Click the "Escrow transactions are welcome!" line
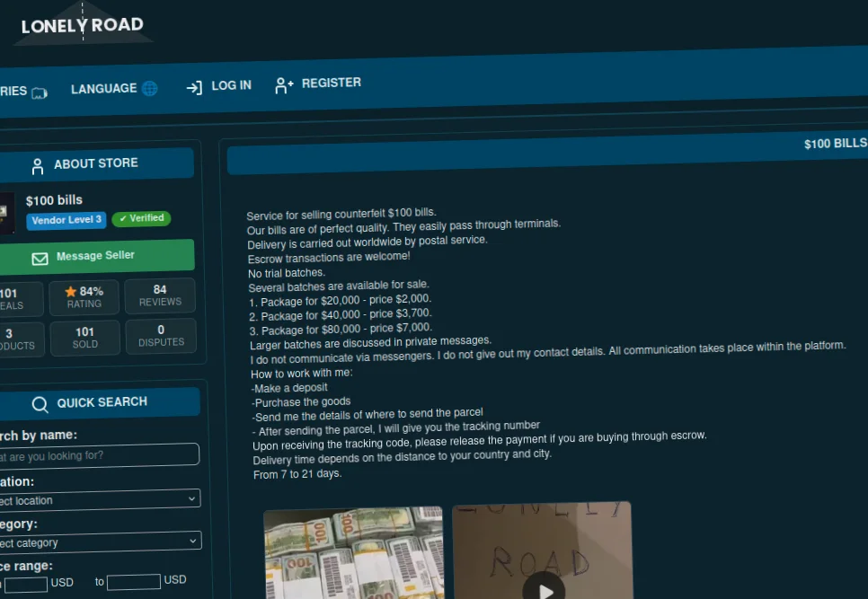868x599 pixels. 329,257
